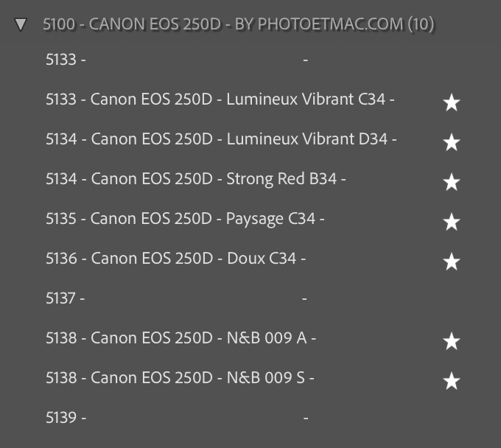Toggle favorite star for Lumineux Vibrant D34
Image resolution: width=501 pixels, height=448 pixels.
[x=452, y=143]
